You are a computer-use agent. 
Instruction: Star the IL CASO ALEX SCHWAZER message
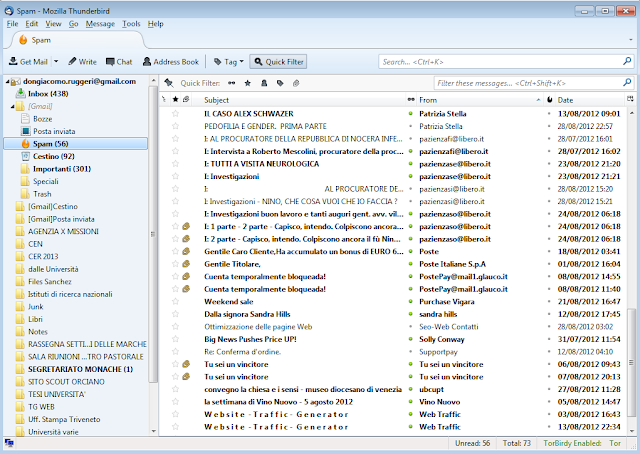click(x=176, y=114)
